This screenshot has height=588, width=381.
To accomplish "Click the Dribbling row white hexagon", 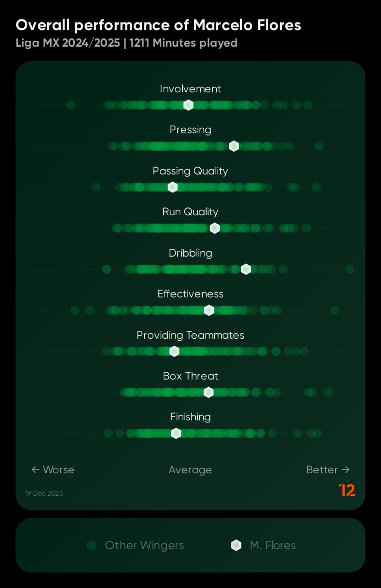I will [246, 269].
